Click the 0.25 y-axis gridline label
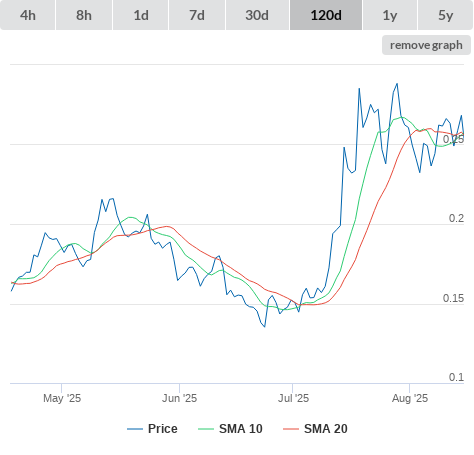Image resolution: width=474 pixels, height=455 pixels. click(453, 139)
